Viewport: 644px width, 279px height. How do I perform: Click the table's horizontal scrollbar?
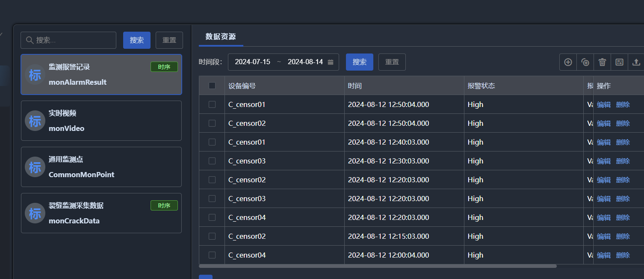pyautogui.click(x=378, y=266)
